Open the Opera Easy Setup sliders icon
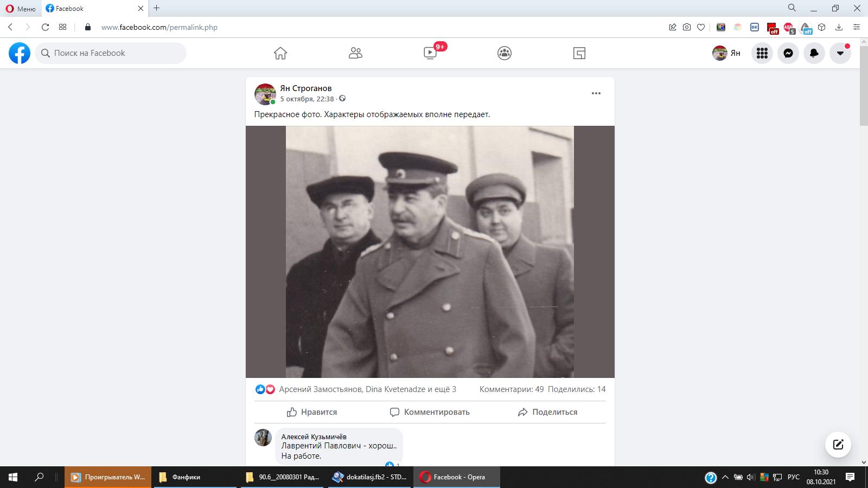Viewport: 868px width, 488px height. coord(857,27)
